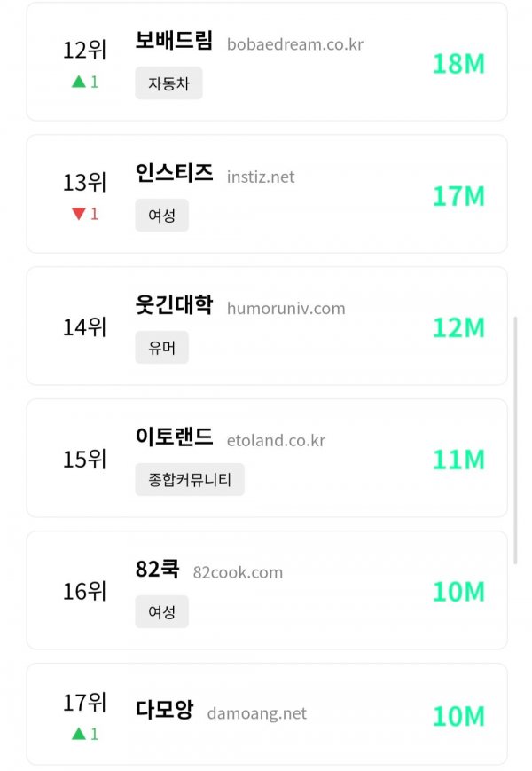Viewport: 532px width, 771px height.
Task: Select the 자동차 category tag
Action: [x=168, y=83]
